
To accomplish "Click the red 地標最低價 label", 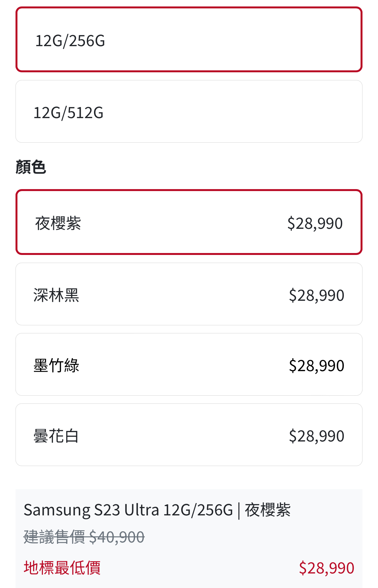I will [62, 568].
